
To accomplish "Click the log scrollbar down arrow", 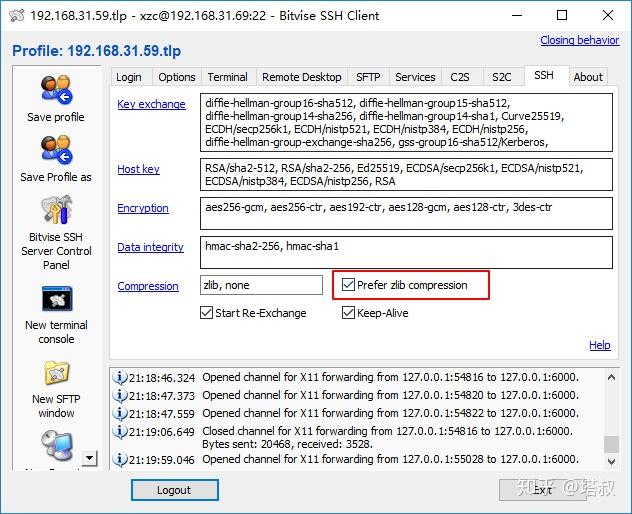I will pyautogui.click(x=611, y=461).
